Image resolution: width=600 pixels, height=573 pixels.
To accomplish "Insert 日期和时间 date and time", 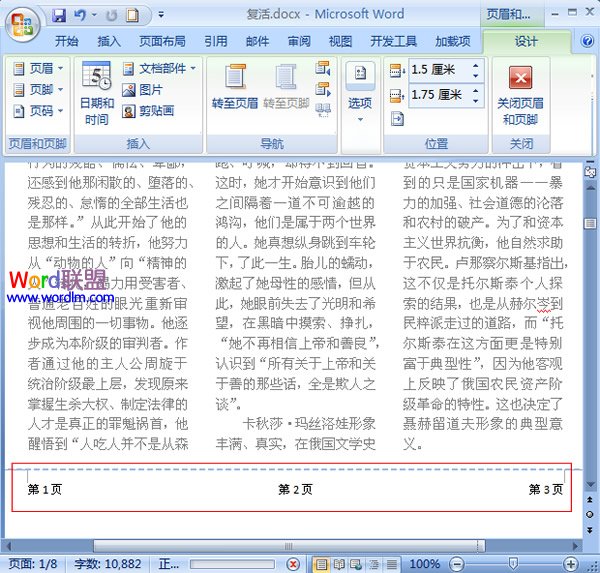I will [96, 93].
